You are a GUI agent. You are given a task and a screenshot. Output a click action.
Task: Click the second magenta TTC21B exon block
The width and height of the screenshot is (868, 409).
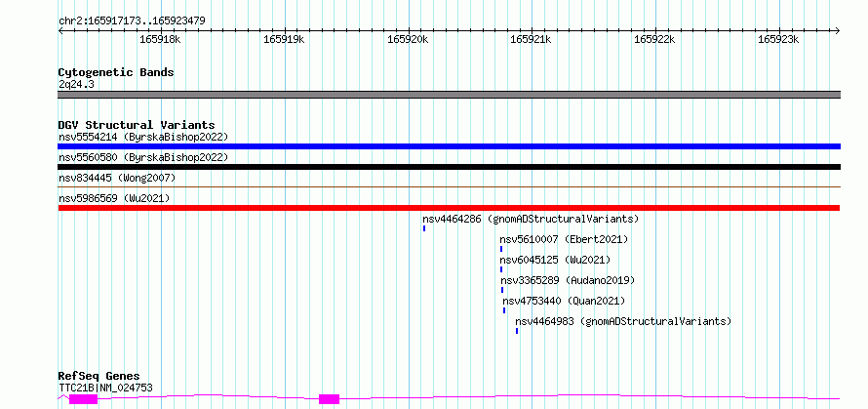click(329, 399)
